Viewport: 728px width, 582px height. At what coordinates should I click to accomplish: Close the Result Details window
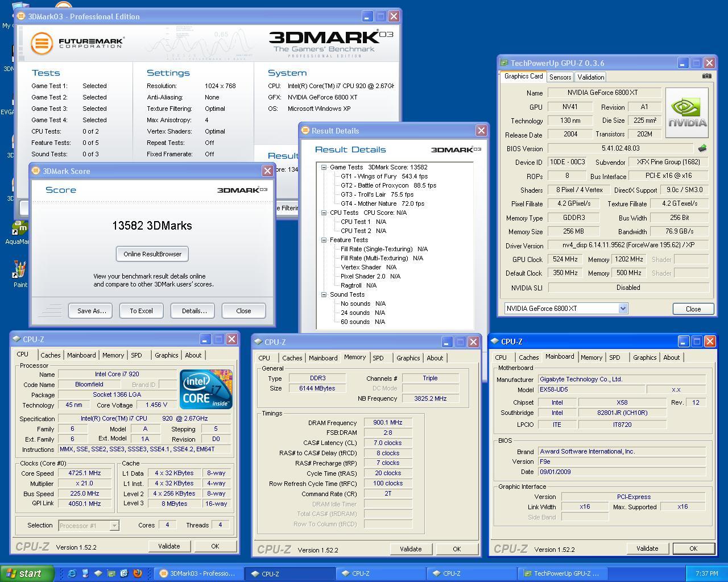click(481, 131)
